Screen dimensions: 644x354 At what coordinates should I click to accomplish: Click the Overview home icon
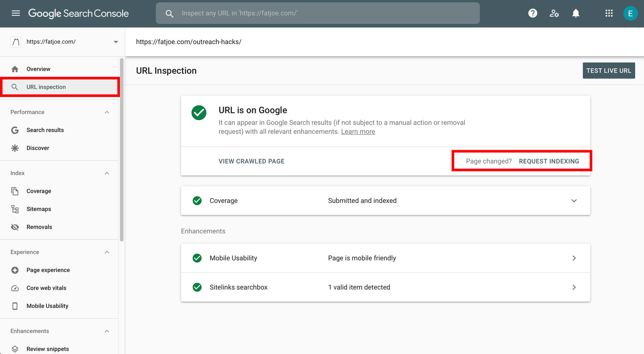[x=15, y=69]
